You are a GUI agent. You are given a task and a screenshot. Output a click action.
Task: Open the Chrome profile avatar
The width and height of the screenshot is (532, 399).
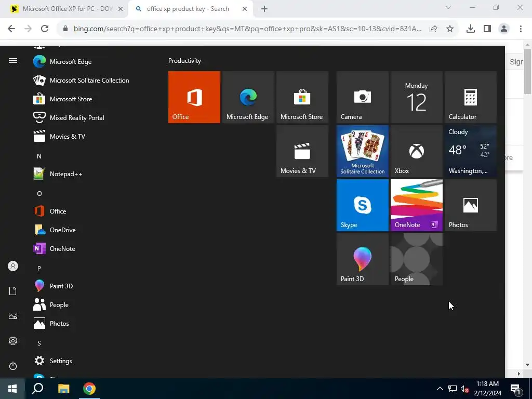504,29
